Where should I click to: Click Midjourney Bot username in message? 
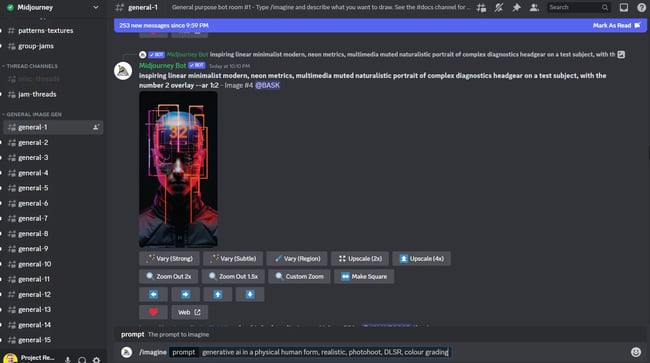point(162,65)
